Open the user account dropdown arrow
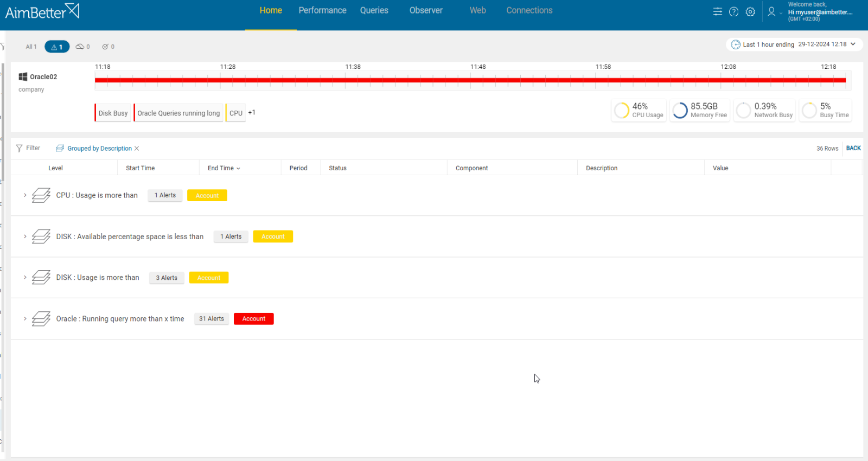 [781, 13]
